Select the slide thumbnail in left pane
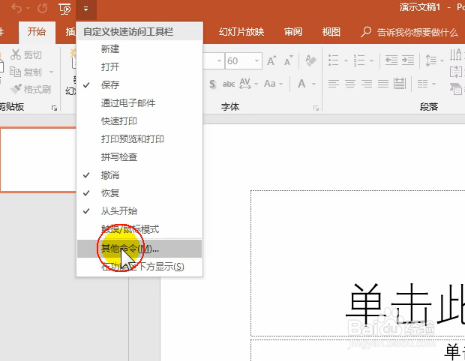Viewport: 465px width, 361px height. [x=38, y=160]
